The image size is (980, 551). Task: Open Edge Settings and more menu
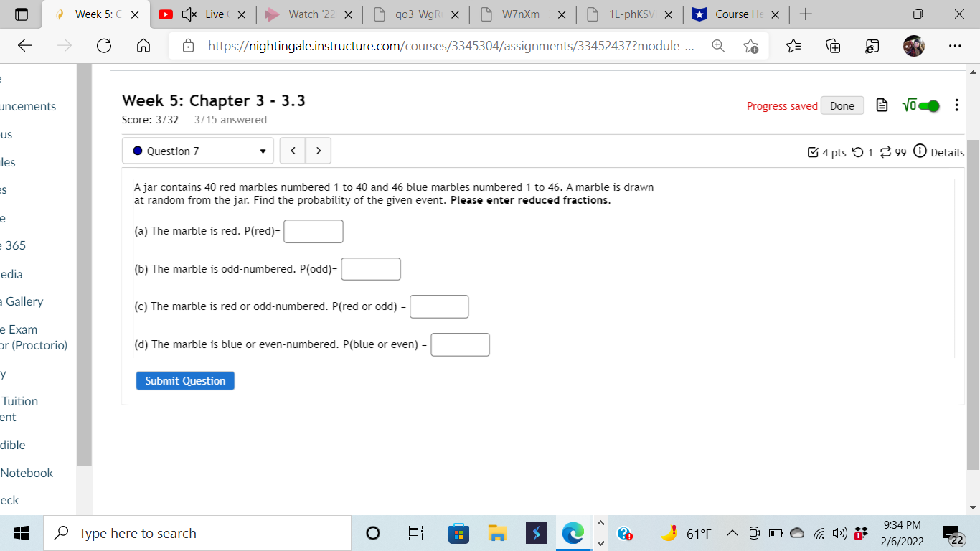954,46
